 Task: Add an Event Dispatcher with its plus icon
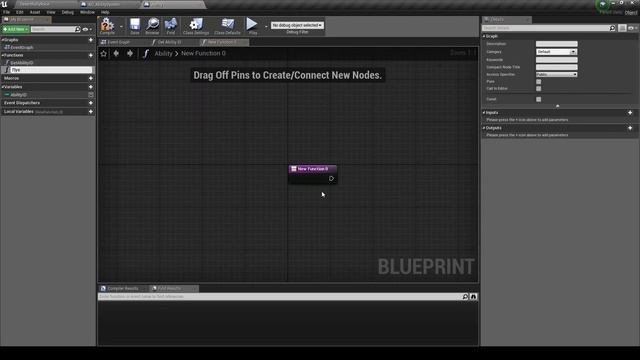pyautogui.click(x=91, y=103)
